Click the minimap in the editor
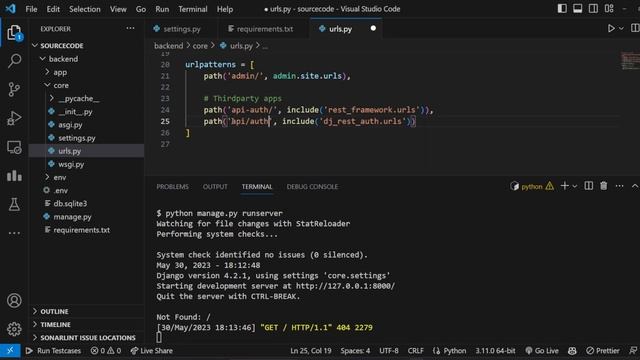640x360 pixels. coord(630,61)
